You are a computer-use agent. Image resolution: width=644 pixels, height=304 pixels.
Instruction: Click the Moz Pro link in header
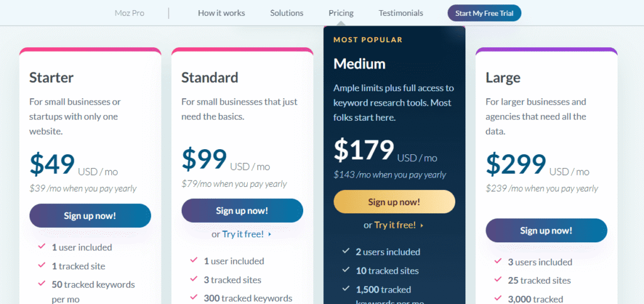coord(130,13)
